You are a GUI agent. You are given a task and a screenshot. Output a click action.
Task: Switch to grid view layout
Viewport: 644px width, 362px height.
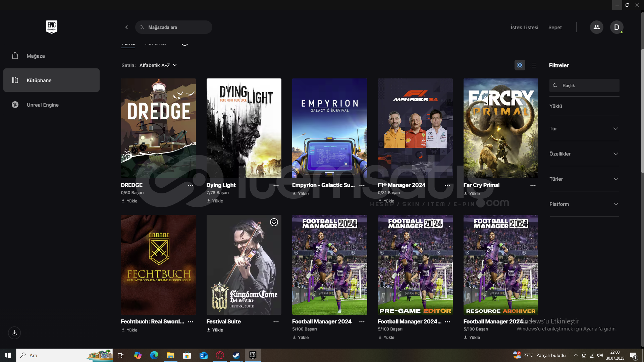520,65
